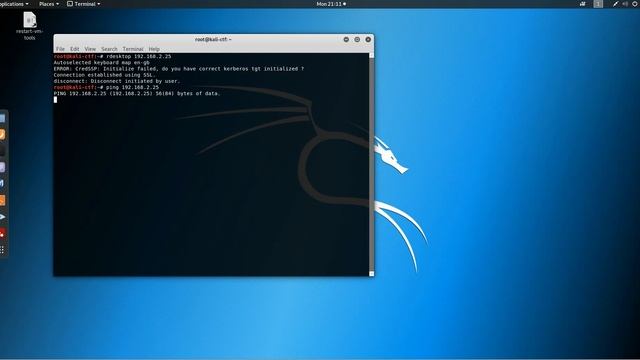Click the terminal block cursor
The height and width of the screenshot is (360, 640).
point(56,100)
